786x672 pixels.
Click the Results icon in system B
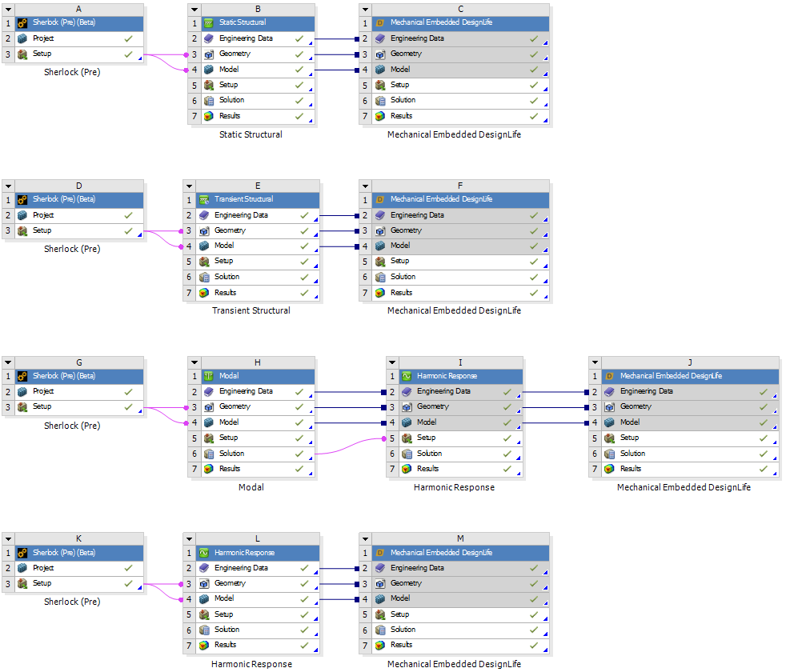coord(209,116)
